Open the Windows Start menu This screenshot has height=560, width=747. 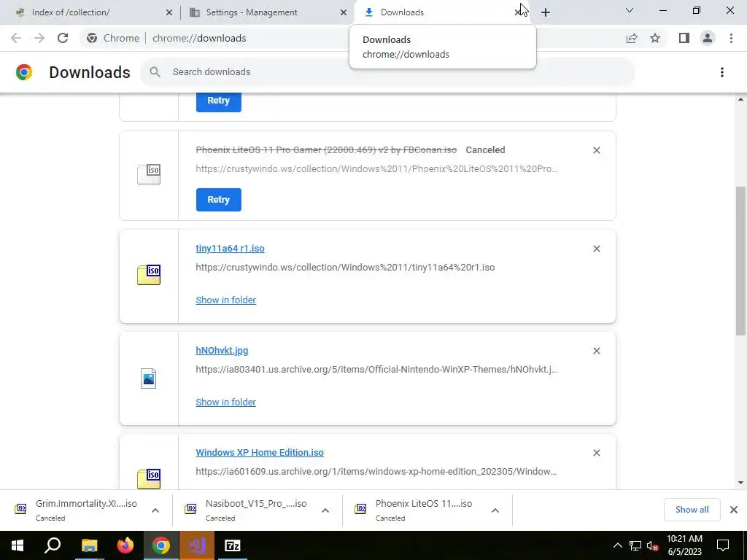click(x=18, y=545)
